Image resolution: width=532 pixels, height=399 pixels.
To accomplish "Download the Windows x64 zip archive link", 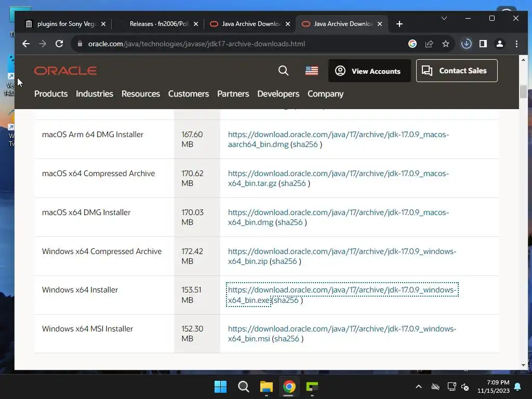I will click(342, 256).
